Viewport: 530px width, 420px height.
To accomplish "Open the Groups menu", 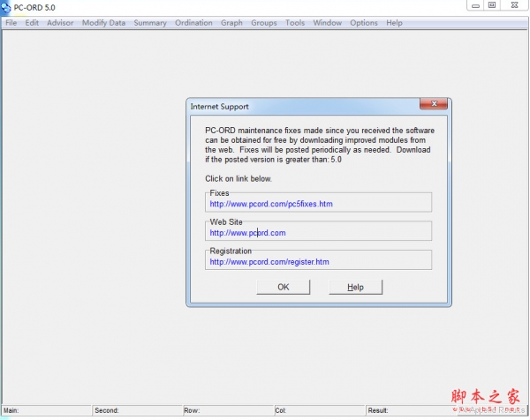I will [x=263, y=23].
